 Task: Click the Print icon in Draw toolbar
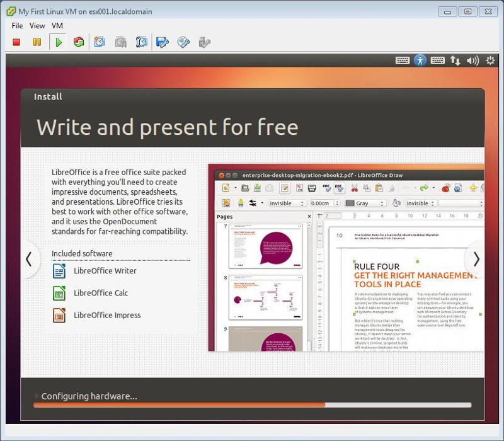[312, 188]
